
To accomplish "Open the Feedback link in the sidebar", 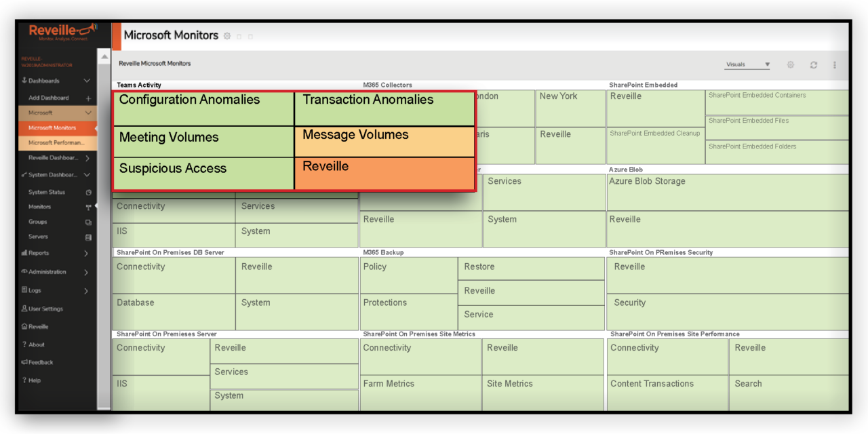I will coord(40,362).
